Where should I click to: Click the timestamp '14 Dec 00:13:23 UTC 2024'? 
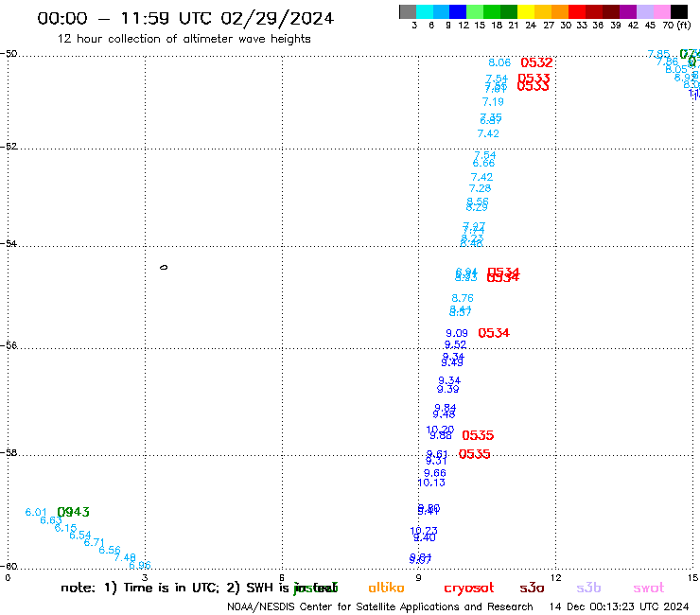click(x=619, y=607)
